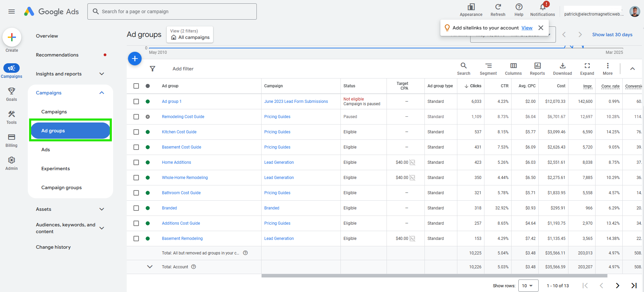Open the Segment tool
The width and height of the screenshot is (644, 292).
pos(488,69)
